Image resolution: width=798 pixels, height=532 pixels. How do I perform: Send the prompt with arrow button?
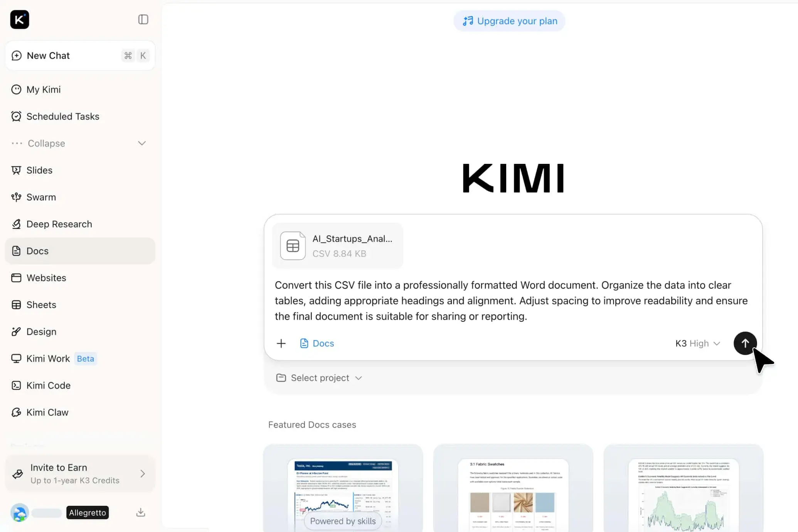pyautogui.click(x=745, y=343)
